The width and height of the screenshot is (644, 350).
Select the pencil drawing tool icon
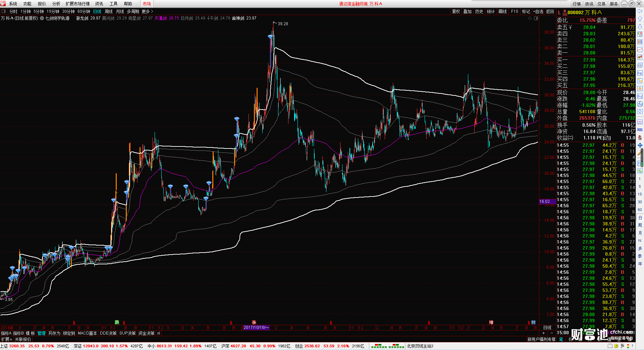pos(640,153)
